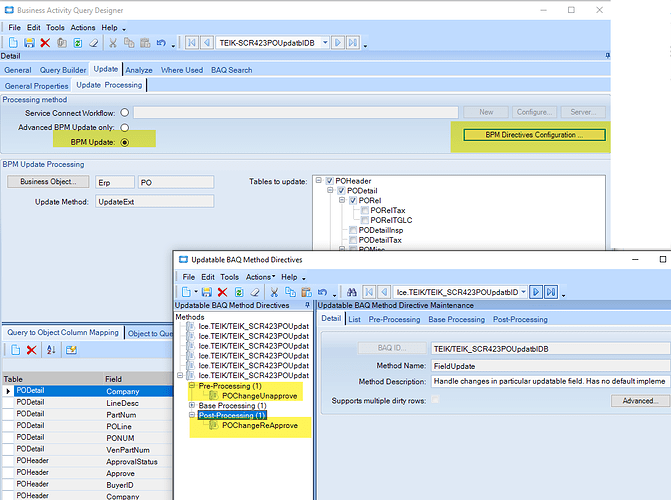Select POChangeReApprove in the directives tree

click(257, 426)
